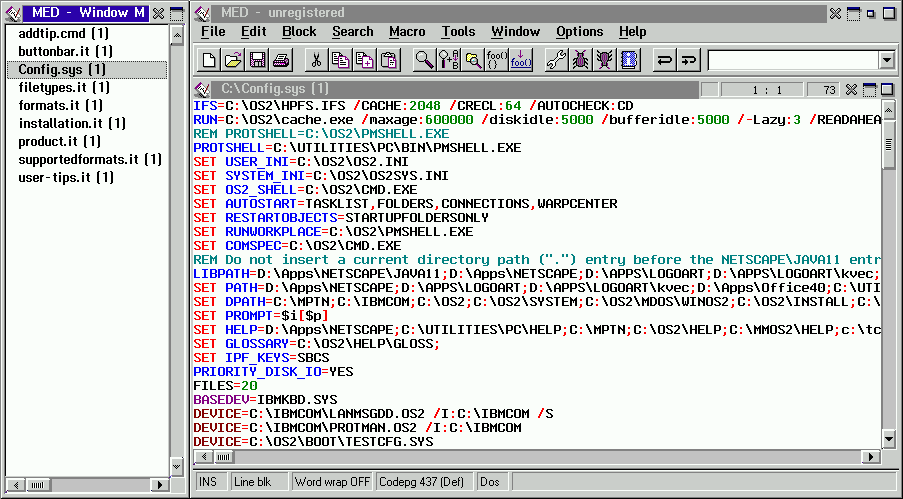Open the Block menu
Viewport: 903px width, 499px height.
[299, 32]
